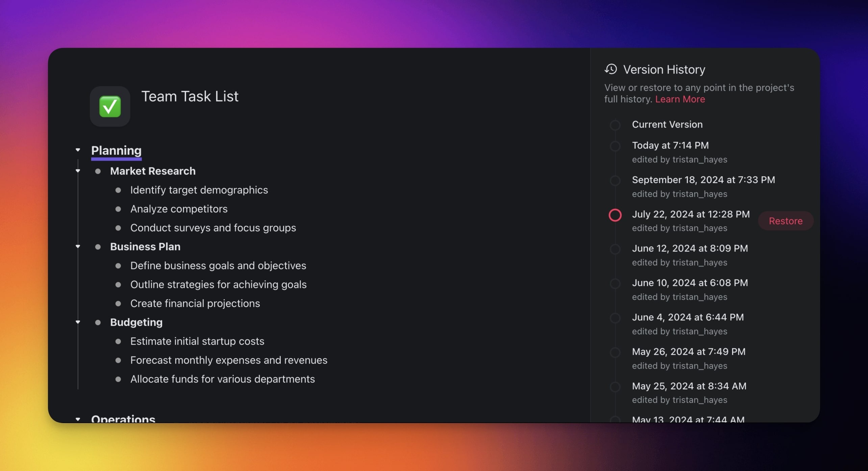The image size is (868, 471).
Task: Collapse the Planning section
Action: 78,150
